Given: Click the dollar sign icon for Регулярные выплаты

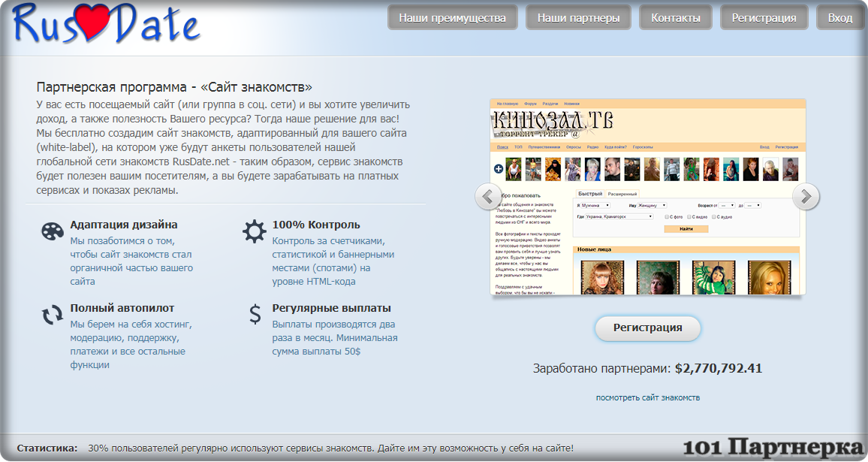Looking at the screenshot, I should 255,314.
